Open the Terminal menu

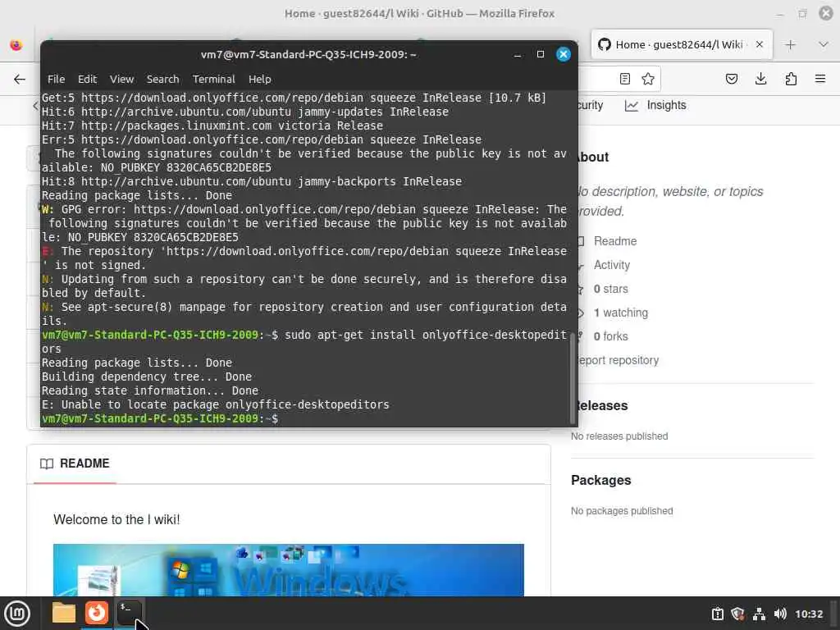point(214,80)
